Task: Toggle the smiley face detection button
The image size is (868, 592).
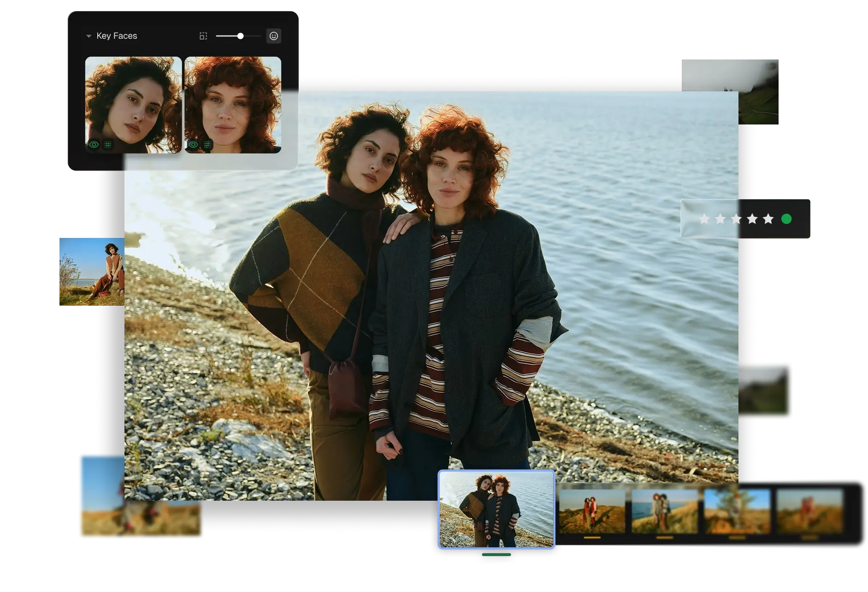Action: 274,36
